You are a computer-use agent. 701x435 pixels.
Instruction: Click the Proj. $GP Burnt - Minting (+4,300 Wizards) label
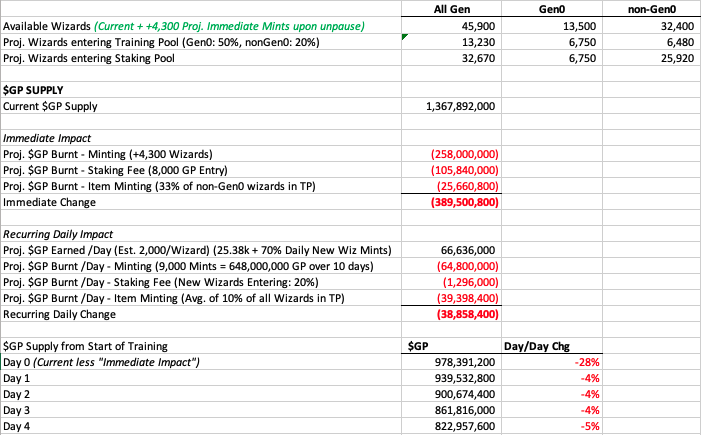coord(108,155)
